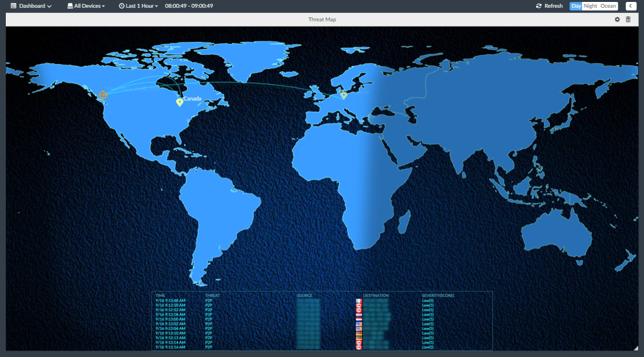
Task: Click the resize handle at the widget corner
Action: tap(634, 348)
